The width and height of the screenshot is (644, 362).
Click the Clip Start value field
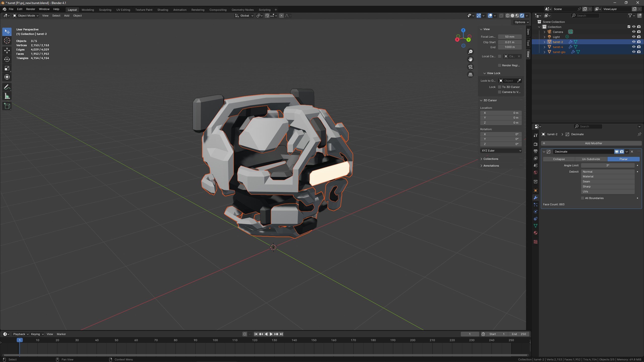coord(510,42)
